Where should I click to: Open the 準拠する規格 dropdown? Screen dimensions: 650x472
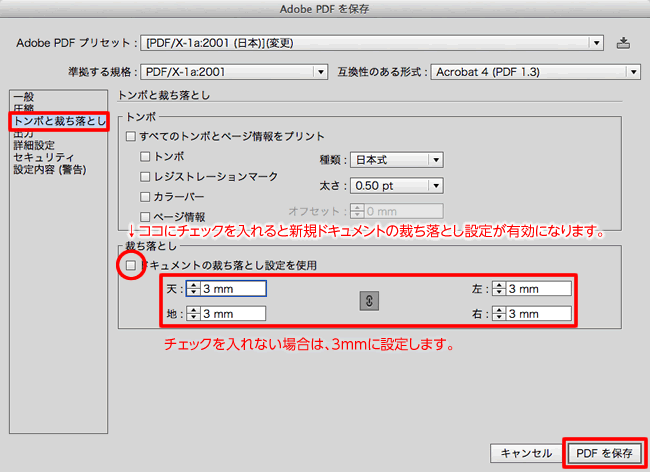(234, 72)
